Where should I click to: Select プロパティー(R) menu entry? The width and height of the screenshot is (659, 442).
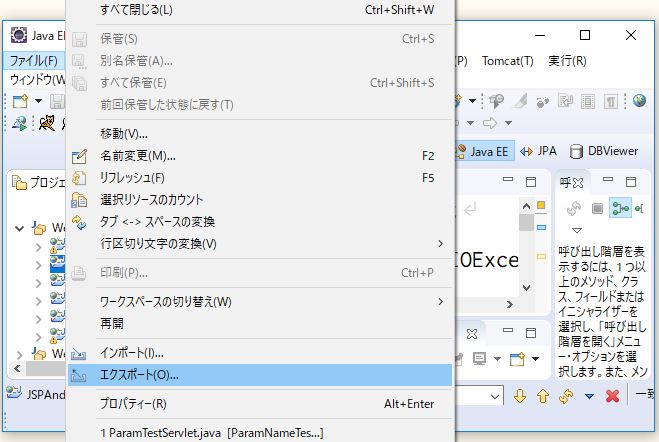260,404
